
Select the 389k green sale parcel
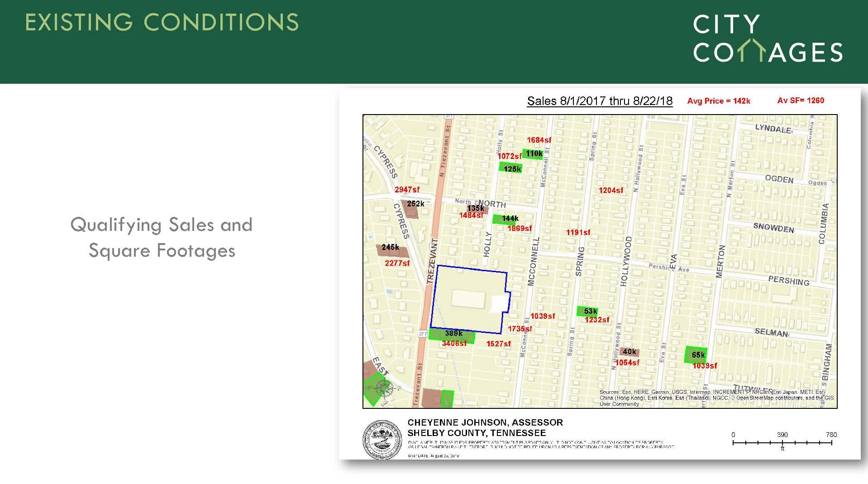coord(452,335)
